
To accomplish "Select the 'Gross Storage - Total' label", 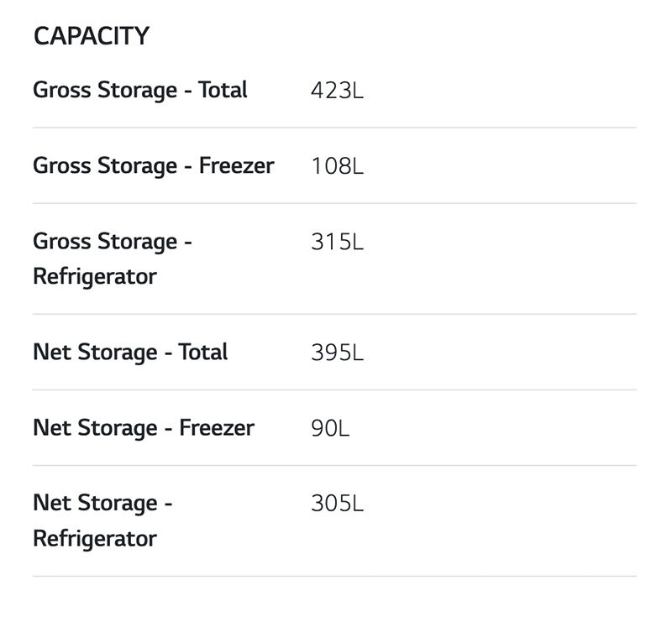I will (x=139, y=90).
